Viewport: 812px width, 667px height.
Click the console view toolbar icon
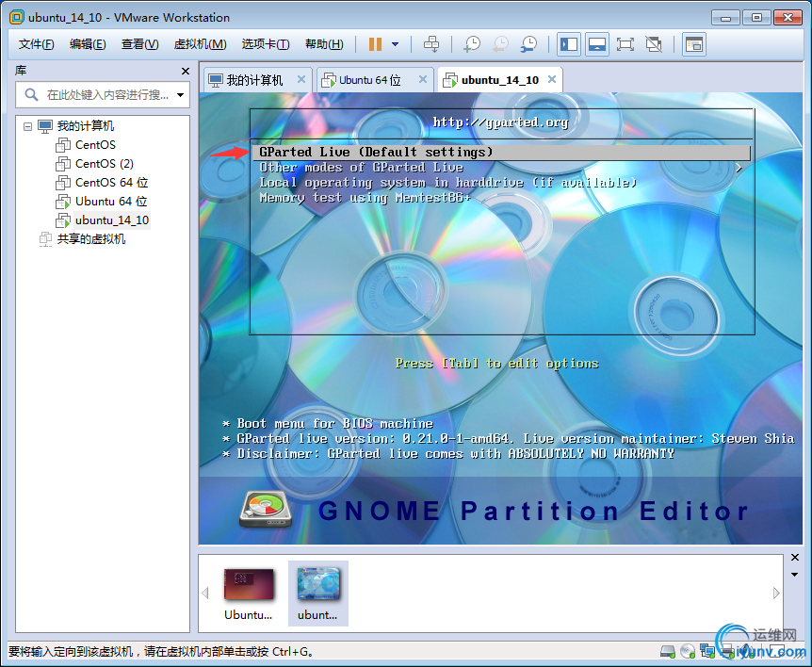tap(693, 44)
